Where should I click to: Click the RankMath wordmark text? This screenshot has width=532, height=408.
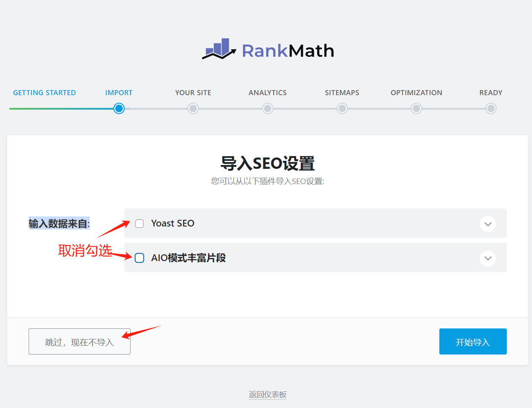(x=288, y=51)
